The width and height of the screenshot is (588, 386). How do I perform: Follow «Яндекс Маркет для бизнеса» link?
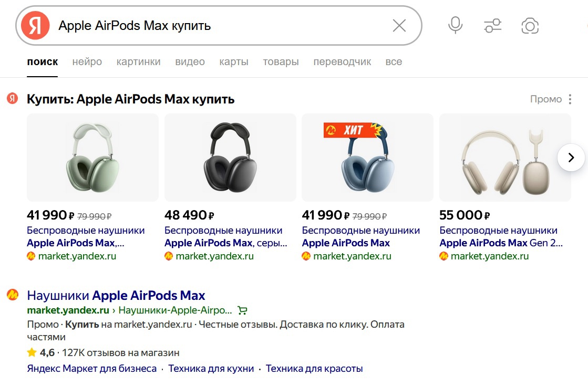92,369
